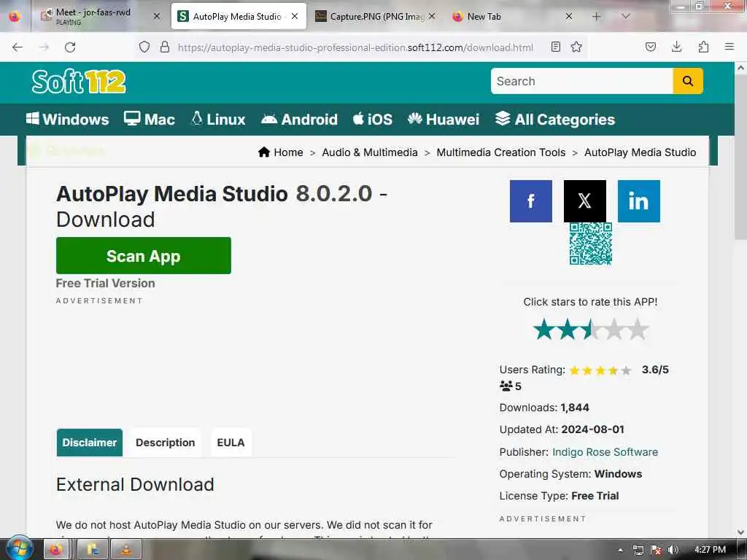Click the browser address bar URL
Screen dimensions: 747x560
[355, 47]
